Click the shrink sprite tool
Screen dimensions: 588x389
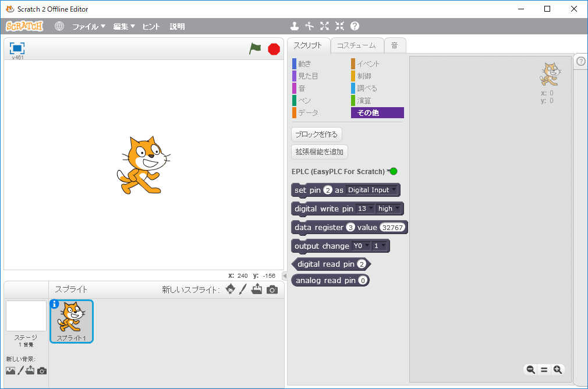point(339,26)
